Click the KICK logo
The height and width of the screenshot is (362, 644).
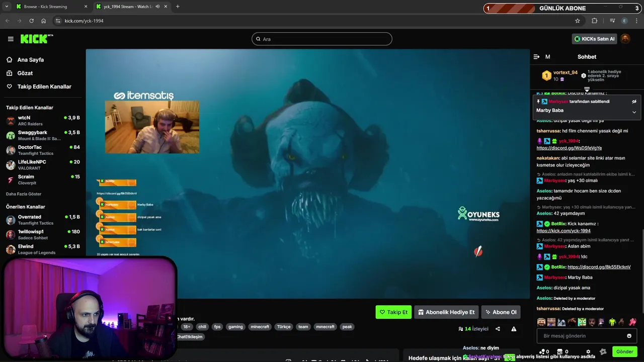tap(36, 39)
